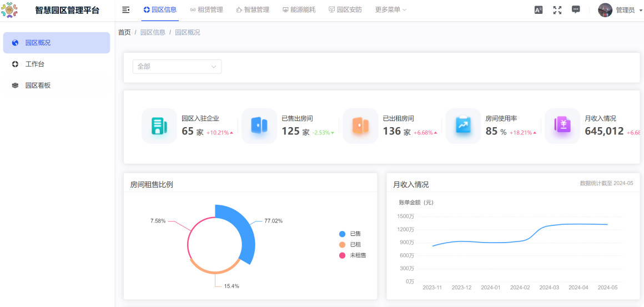Switch to the 园区信息 tab
Viewport: 644px width, 307px height.
coord(160,10)
